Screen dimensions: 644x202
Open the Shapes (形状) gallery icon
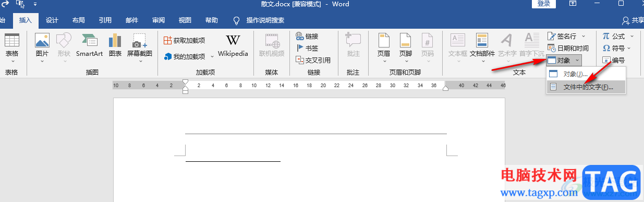(x=64, y=47)
